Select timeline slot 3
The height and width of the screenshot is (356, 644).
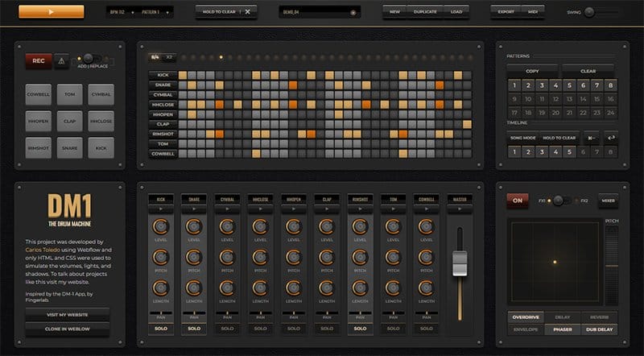pyautogui.click(x=542, y=152)
